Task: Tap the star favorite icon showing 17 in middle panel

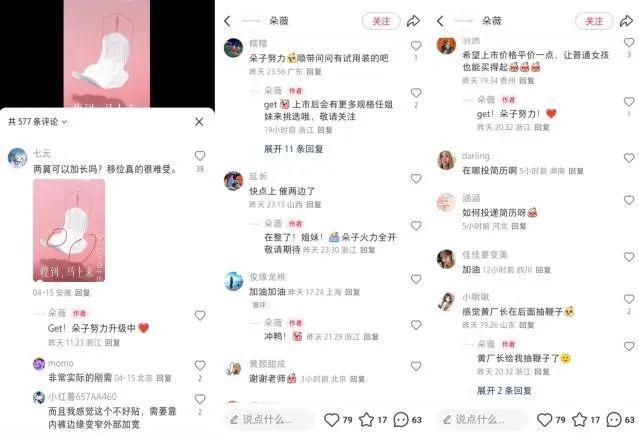Action: 366,419
